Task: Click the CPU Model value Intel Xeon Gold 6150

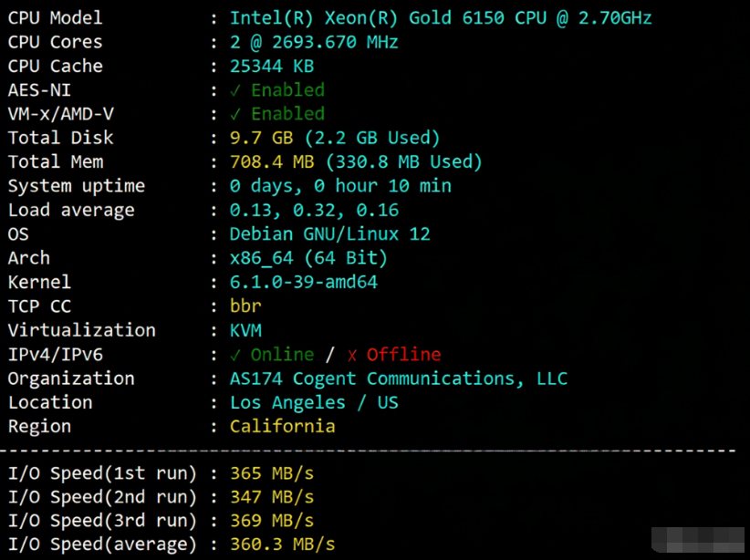Action: click(441, 18)
